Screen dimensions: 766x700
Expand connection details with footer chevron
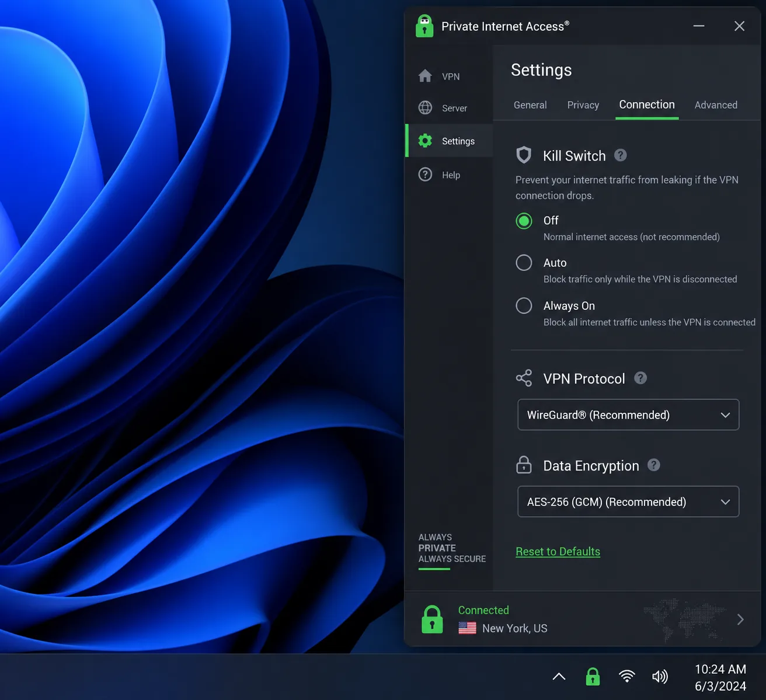pyautogui.click(x=740, y=619)
